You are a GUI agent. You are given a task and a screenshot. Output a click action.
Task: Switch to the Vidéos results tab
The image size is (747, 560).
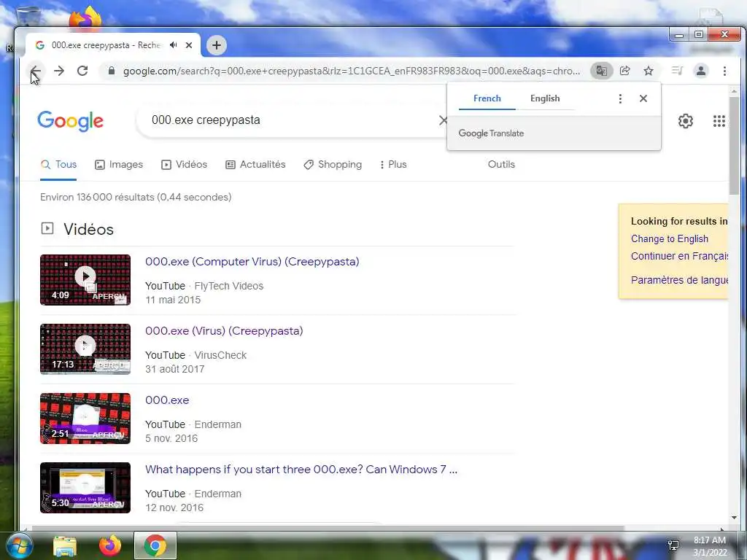(185, 164)
